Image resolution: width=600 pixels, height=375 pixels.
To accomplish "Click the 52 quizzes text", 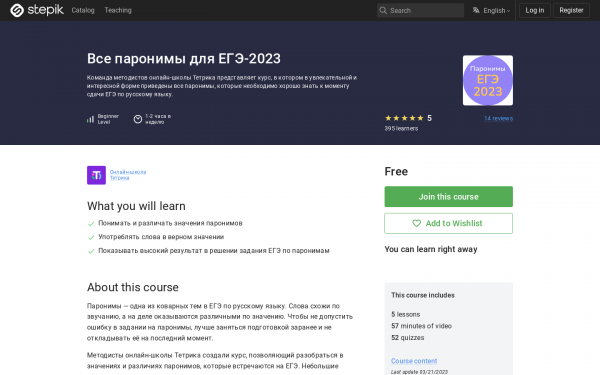I will (408, 338).
